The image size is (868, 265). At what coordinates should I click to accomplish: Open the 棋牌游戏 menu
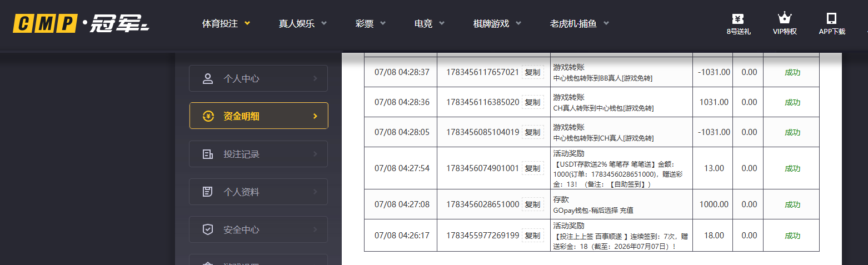pyautogui.click(x=491, y=24)
